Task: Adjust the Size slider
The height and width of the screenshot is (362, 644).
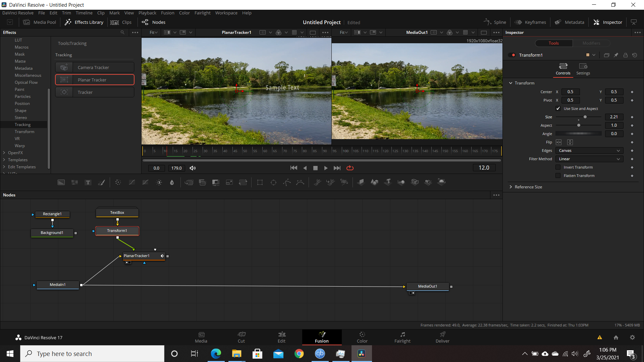Action: pyautogui.click(x=585, y=117)
